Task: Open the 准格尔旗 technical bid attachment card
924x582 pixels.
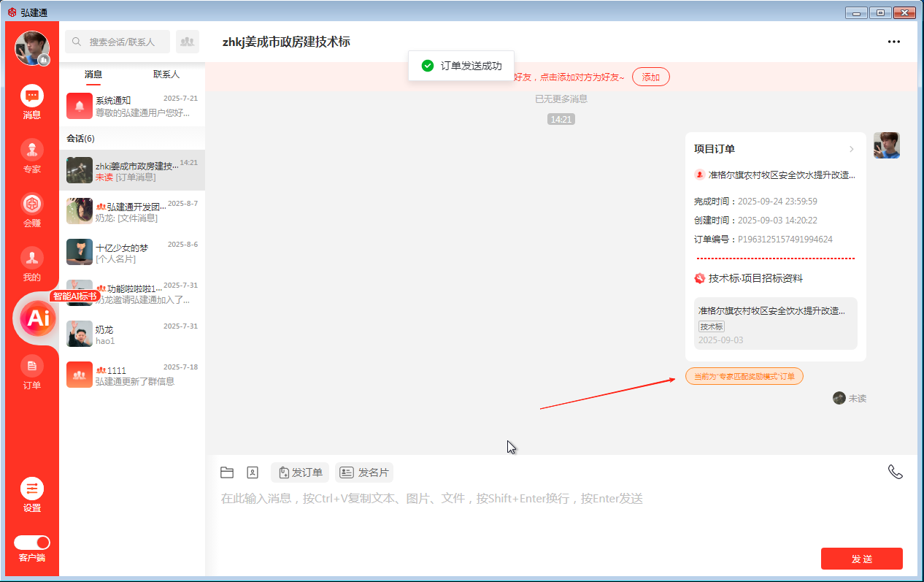Action: click(775, 324)
